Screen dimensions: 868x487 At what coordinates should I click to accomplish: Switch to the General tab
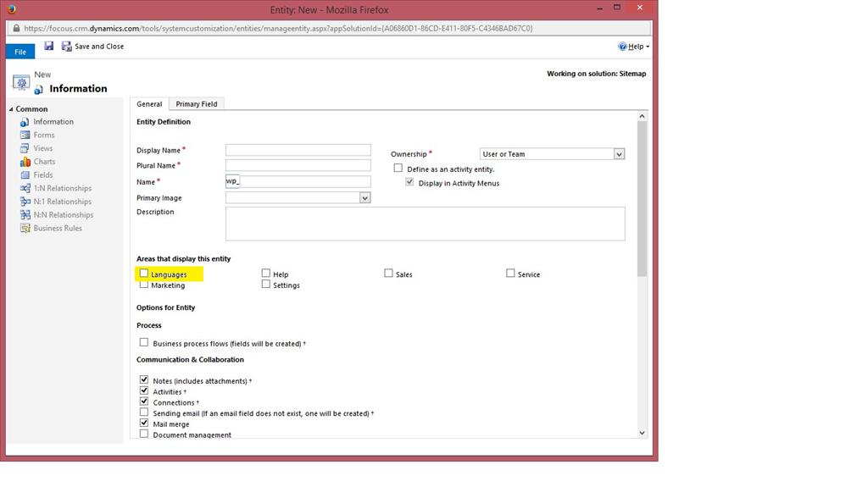[x=149, y=104]
